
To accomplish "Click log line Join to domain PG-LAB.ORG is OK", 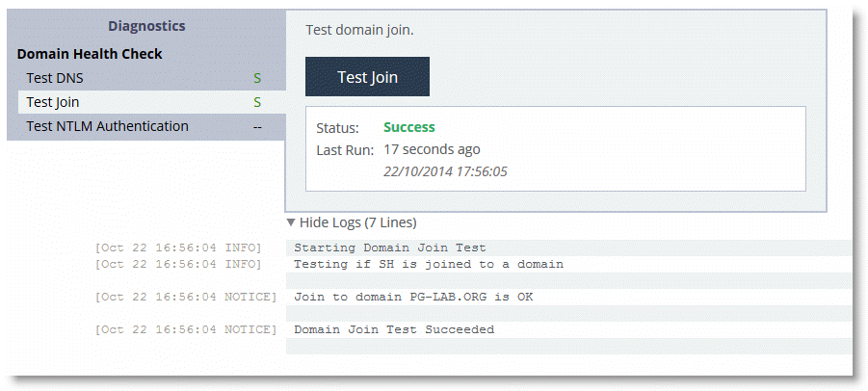I will click(413, 297).
